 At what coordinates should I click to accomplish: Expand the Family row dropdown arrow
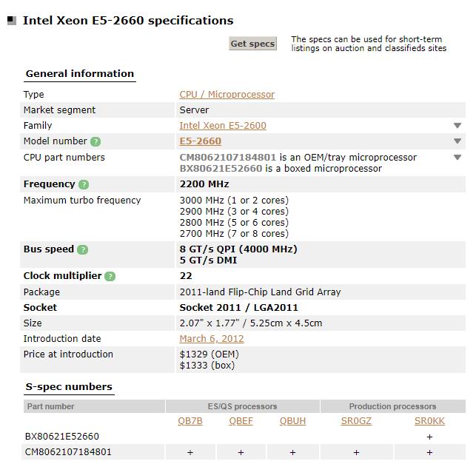[457, 126]
